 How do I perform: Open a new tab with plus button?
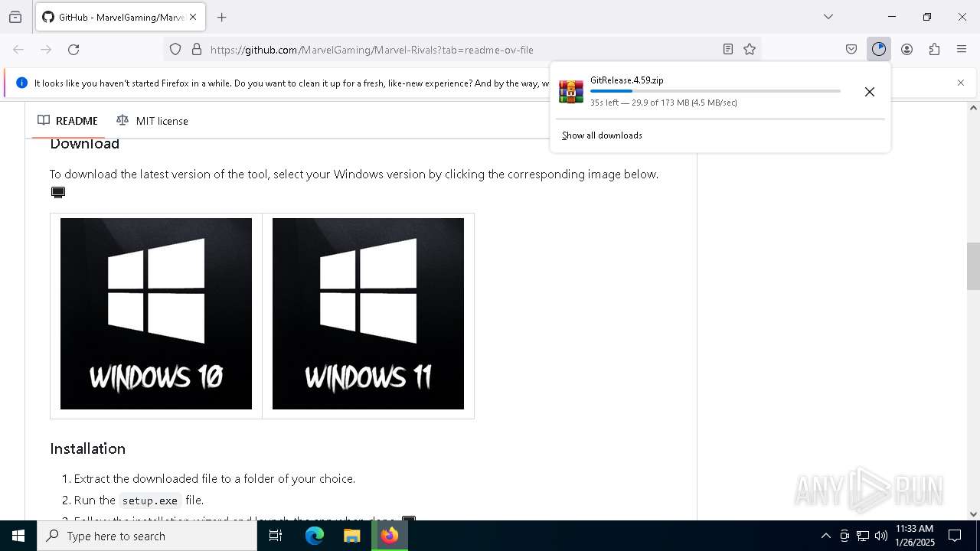(222, 17)
